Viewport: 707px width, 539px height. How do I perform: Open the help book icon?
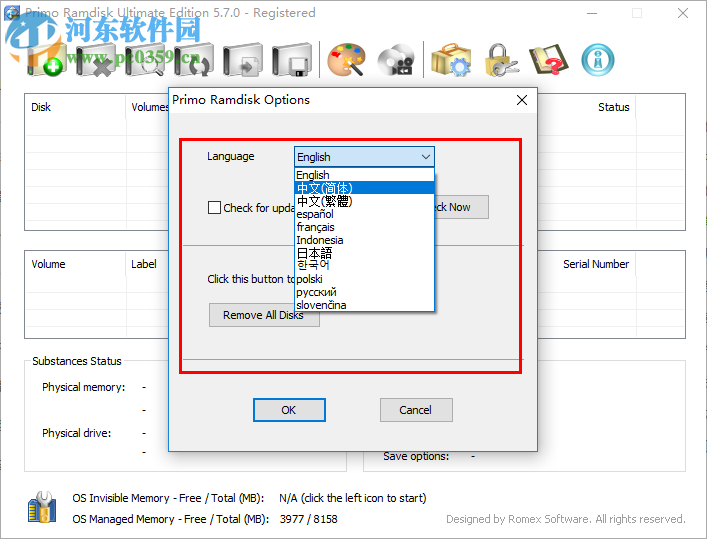[548, 60]
